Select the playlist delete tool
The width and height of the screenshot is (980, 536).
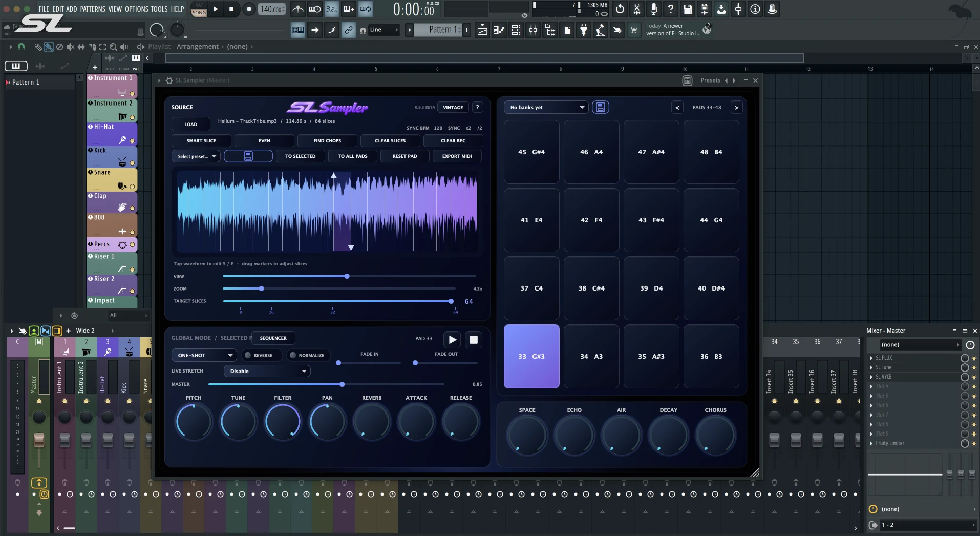click(59, 47)
